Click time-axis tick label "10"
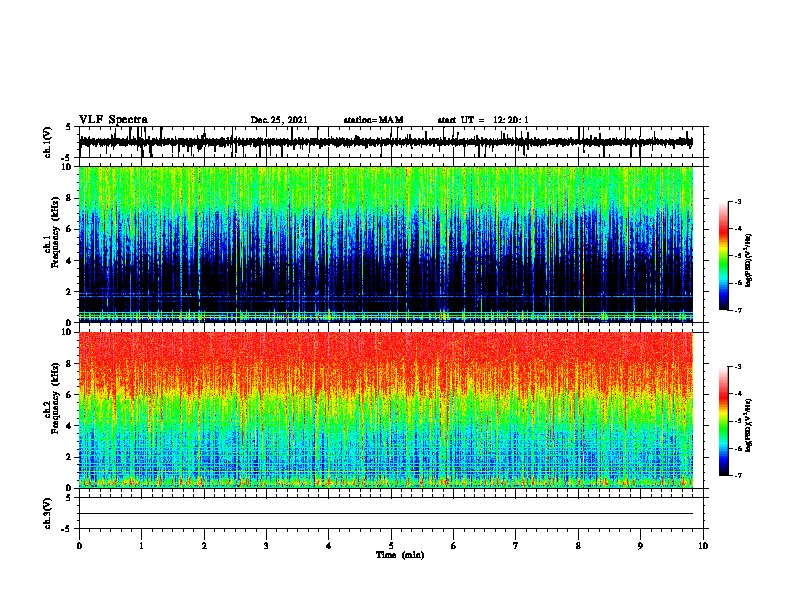Image resolution: width=792 pixels, height=612 pixels. (703, 546)
